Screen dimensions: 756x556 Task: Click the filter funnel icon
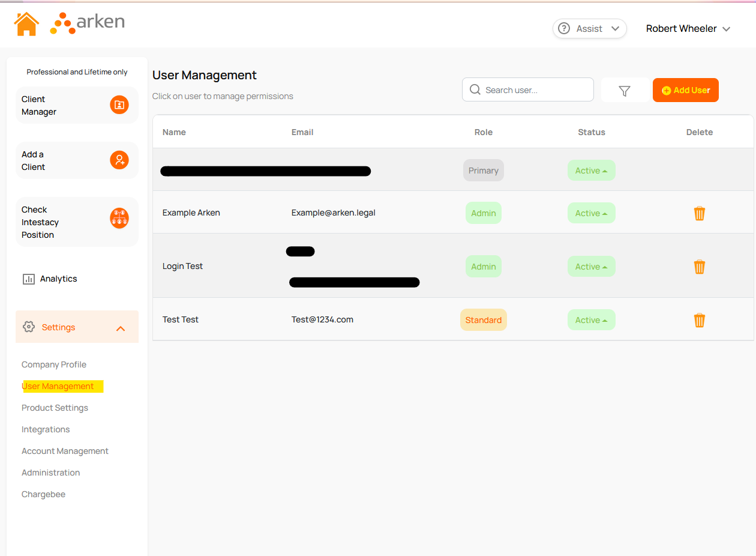[x=625, y=91]
